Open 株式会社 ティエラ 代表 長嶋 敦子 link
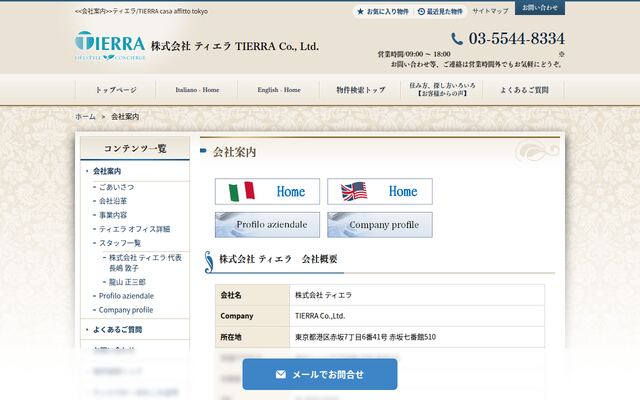This screenshot has height=400, width=640. click(x=145, y=263)
